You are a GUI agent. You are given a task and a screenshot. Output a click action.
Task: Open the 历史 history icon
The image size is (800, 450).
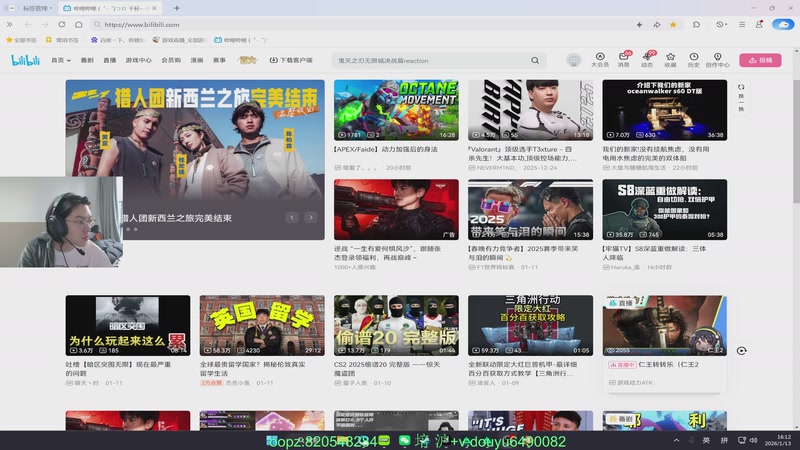693,60
